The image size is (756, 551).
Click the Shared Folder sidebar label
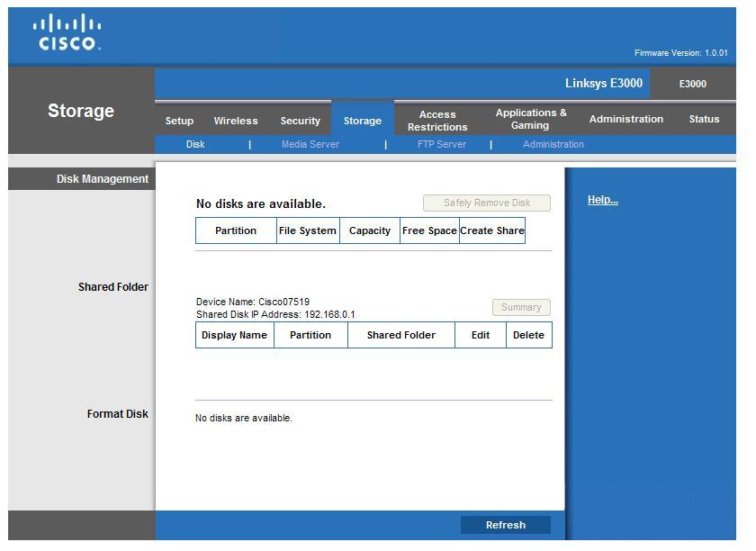click(x=113, y=287)
